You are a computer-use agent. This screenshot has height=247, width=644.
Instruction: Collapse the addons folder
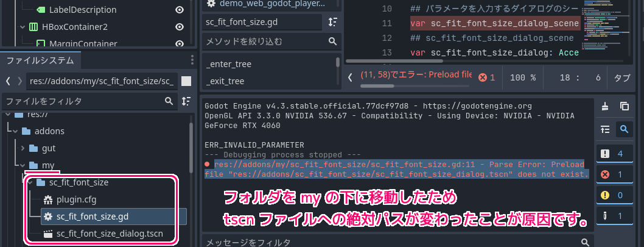[x=15, y=131]
